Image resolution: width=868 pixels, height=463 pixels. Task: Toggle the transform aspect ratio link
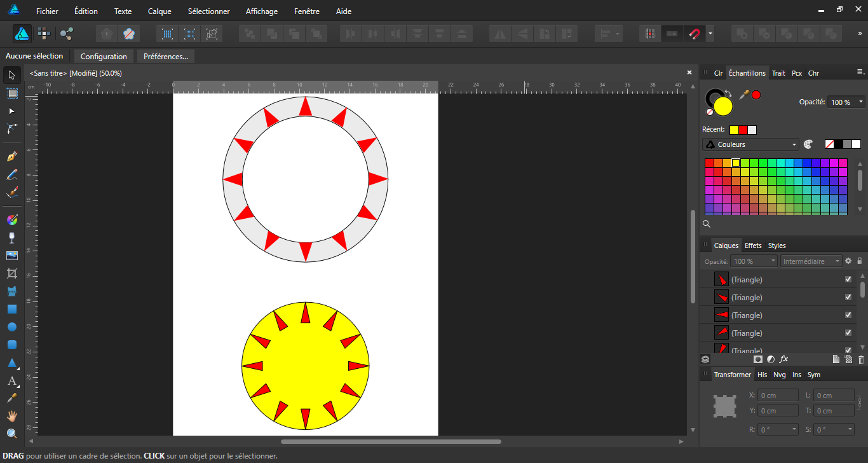coord(860,402)
